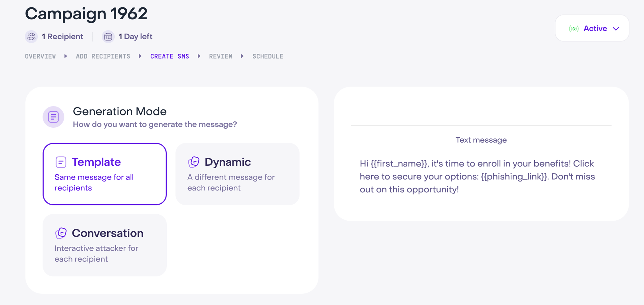
Task: Click the Template card icon
Action: [61, 162]
